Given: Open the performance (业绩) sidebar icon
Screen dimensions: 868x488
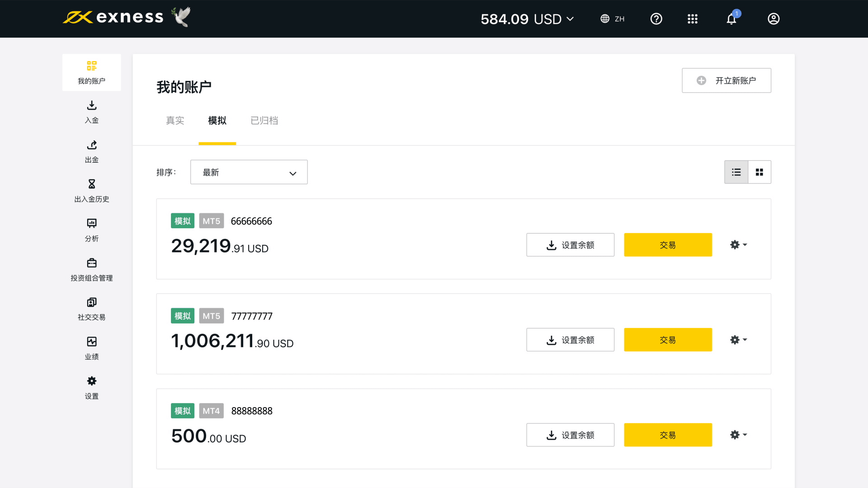Looking at the screenshot, I should point(92,342).
